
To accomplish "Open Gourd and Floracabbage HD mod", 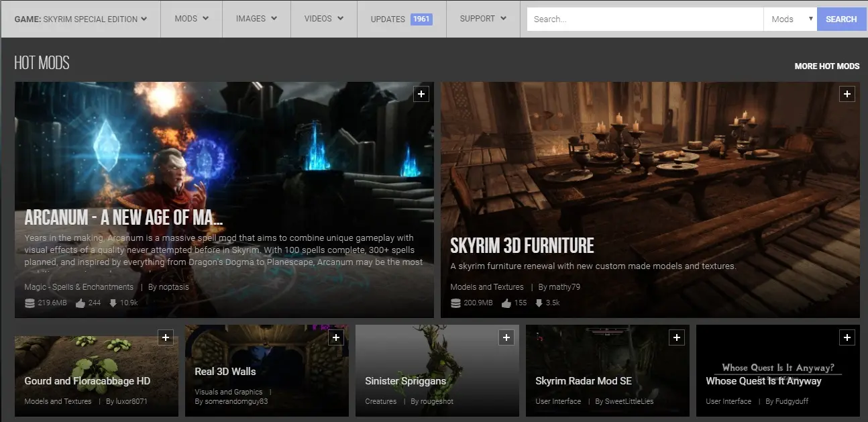I will click(x=87, y=381).
